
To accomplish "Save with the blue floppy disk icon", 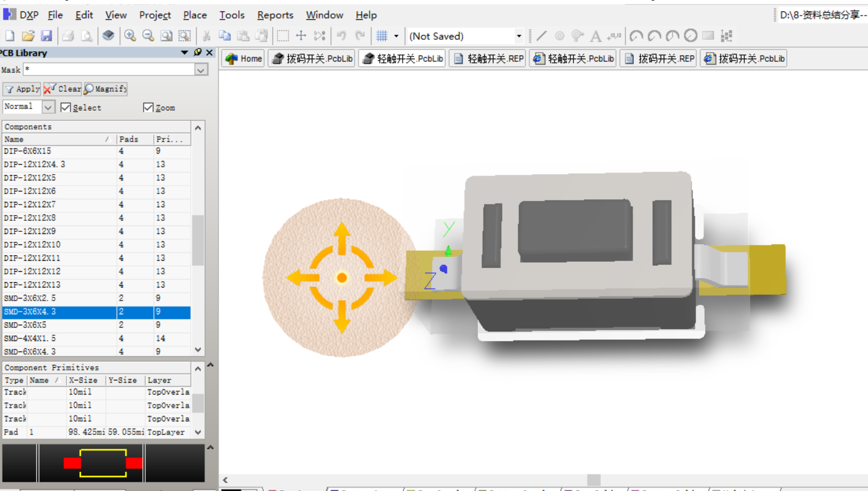I will tap(47, 36).
